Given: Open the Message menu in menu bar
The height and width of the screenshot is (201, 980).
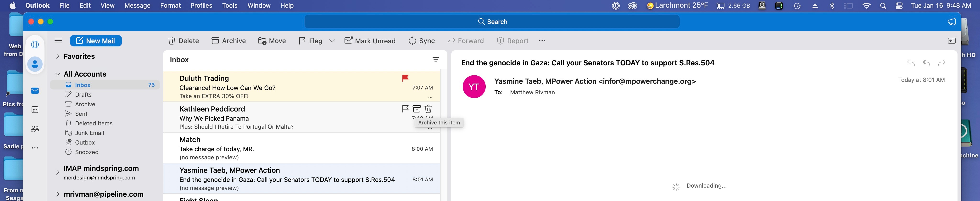Looking at the screenshot, I should tap(137, 6).
